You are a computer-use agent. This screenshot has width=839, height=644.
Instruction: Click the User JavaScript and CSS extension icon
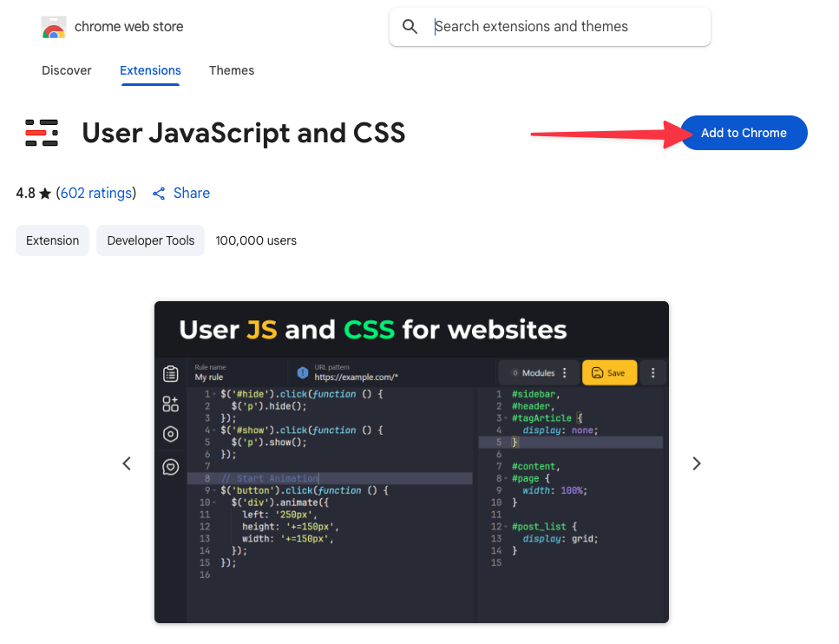(x=42, y=133)
